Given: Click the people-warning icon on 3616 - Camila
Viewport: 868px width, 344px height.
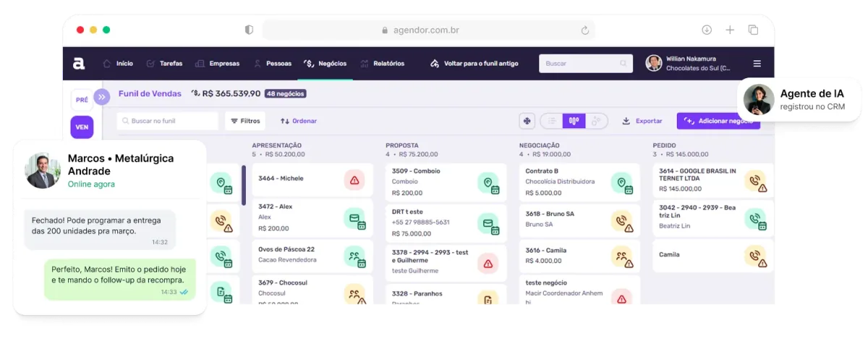Looking at the screenshot, I should click(x=622, y=256).
